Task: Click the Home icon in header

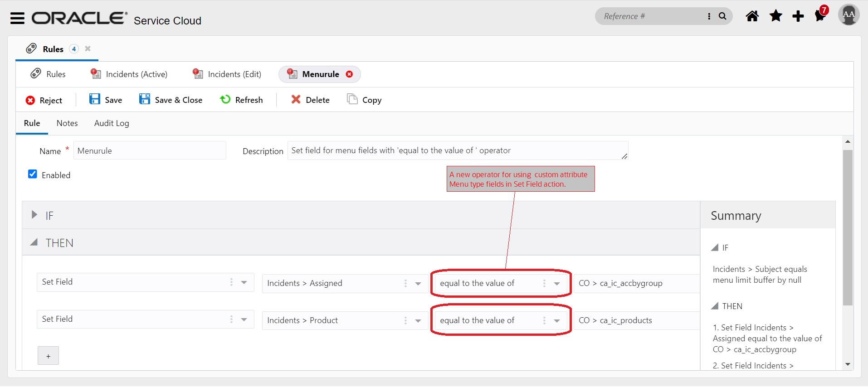Action: pyautogui.click(x=752, y=16)
